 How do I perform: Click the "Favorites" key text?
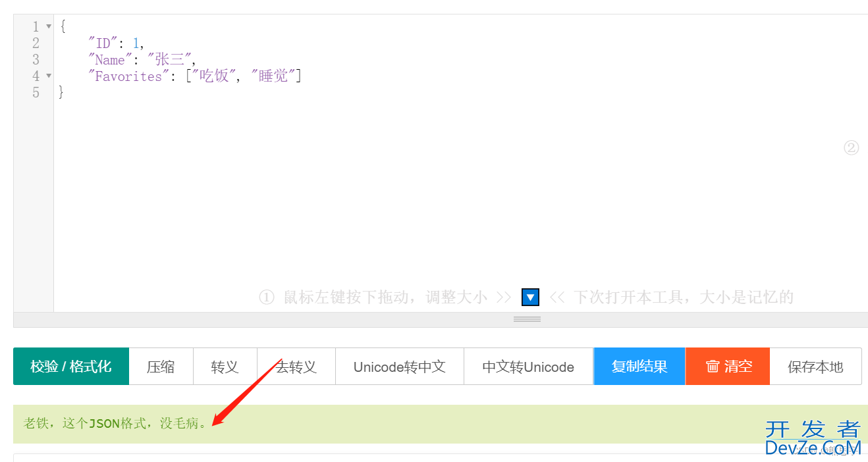coord(128,76)
